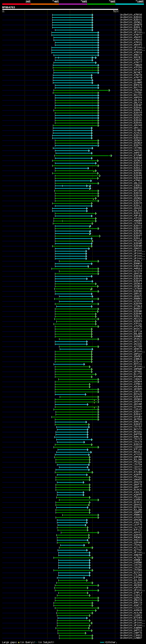Select hit label UniRef100_B6TAE7

pos(131,72)
